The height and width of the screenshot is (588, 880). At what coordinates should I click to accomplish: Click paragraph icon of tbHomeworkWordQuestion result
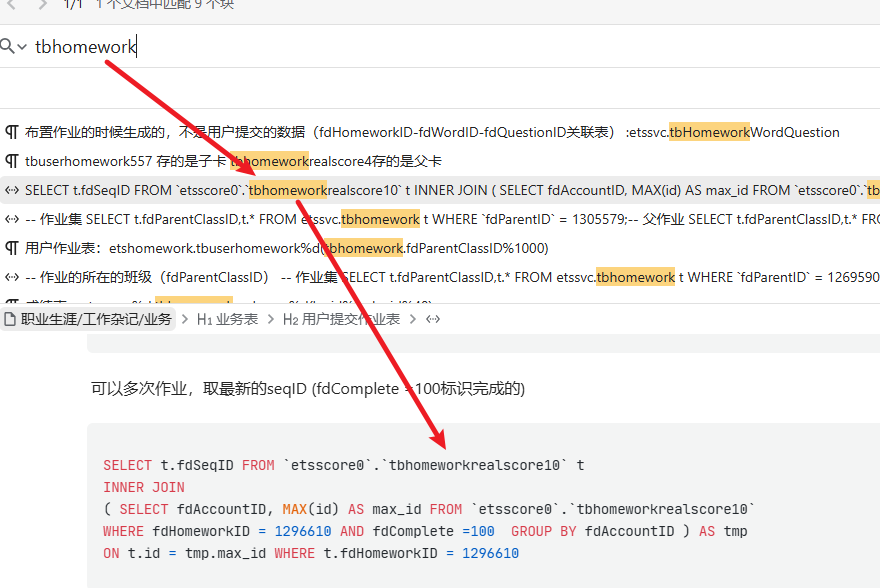coord(12,132)
